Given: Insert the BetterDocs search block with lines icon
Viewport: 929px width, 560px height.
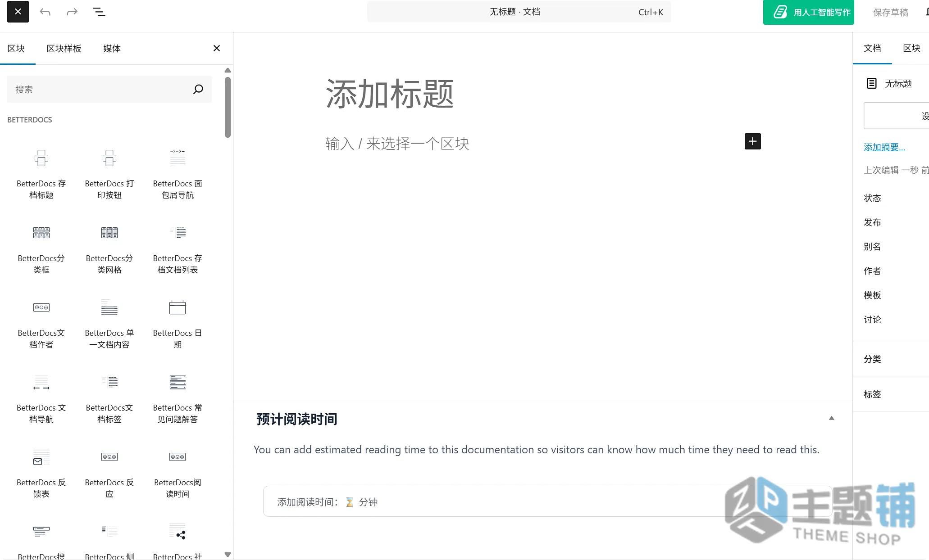Looking at the screenshot, I should point(41,539).
